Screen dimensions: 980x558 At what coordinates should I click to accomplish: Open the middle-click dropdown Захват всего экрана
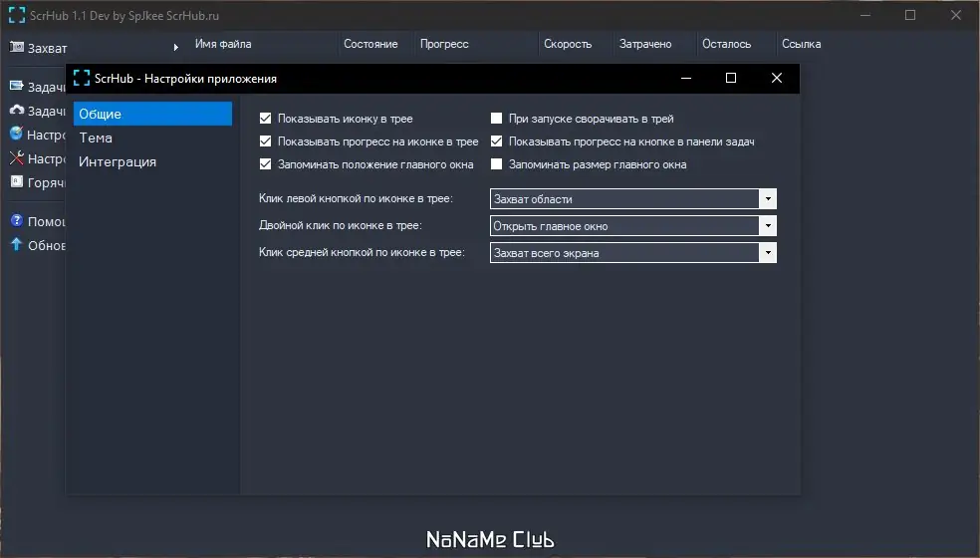click(633, 253)
